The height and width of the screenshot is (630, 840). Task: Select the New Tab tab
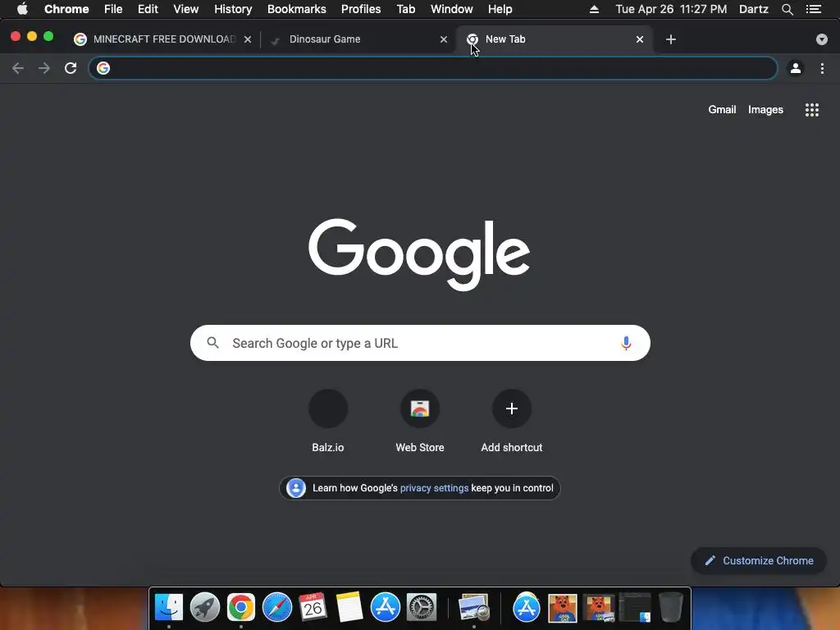pos(554,39)
